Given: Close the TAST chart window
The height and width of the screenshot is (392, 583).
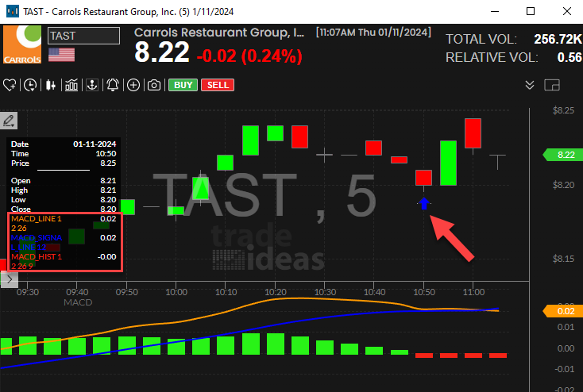Looking at the screenshot, I should click(x=566, y=11).
